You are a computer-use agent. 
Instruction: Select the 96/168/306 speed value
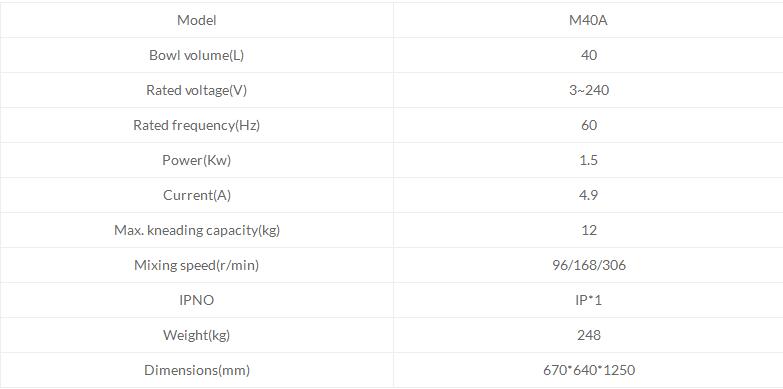pyautogui.click(x=589, y=265)
